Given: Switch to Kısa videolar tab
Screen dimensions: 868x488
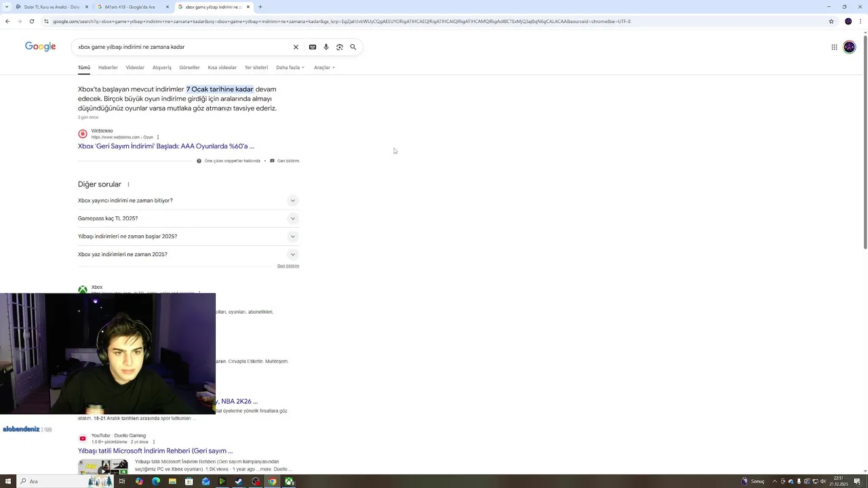Looking at the screenshot, I should [222, 67].
